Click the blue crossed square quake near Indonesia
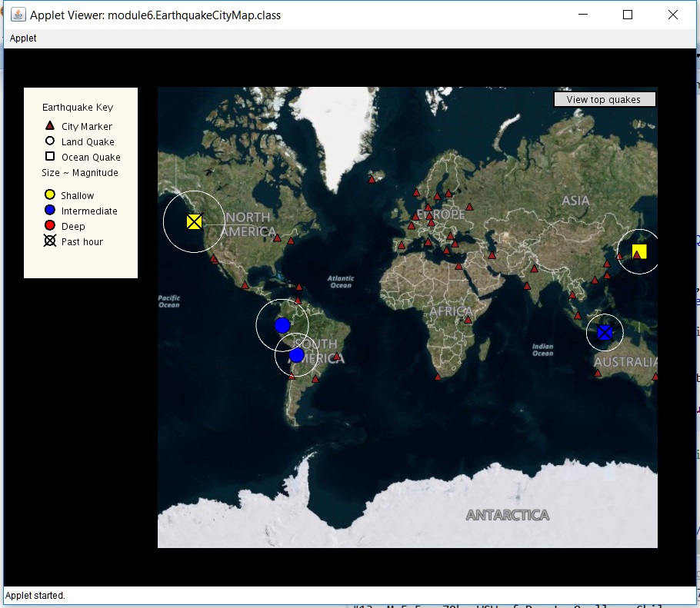Image resolution: width=700 pixels, height=608 pixels. (x=605, y=332)
